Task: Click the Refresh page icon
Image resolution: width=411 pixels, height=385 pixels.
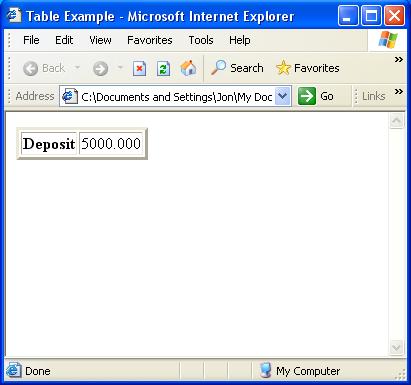Action: point(163,69)
